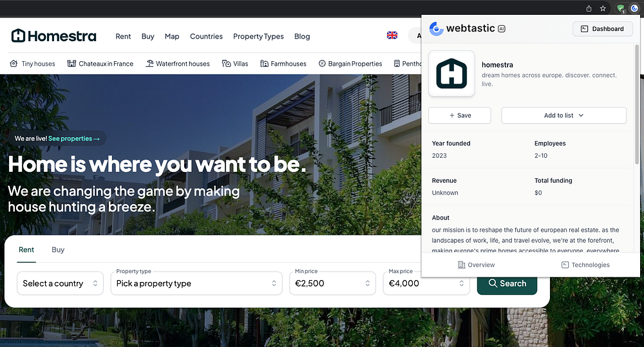Browse Waterfront houses category
644x347 pixels.
(x=178, y=64)
